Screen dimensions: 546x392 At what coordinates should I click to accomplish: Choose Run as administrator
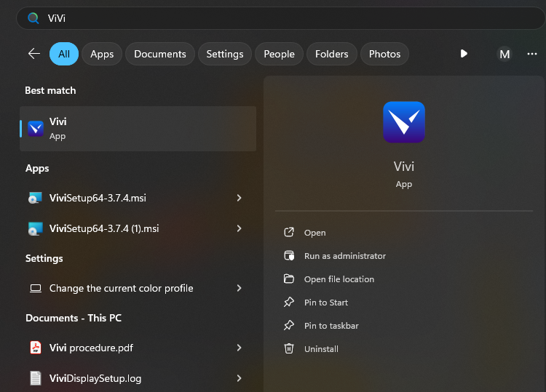pos(345,256)
